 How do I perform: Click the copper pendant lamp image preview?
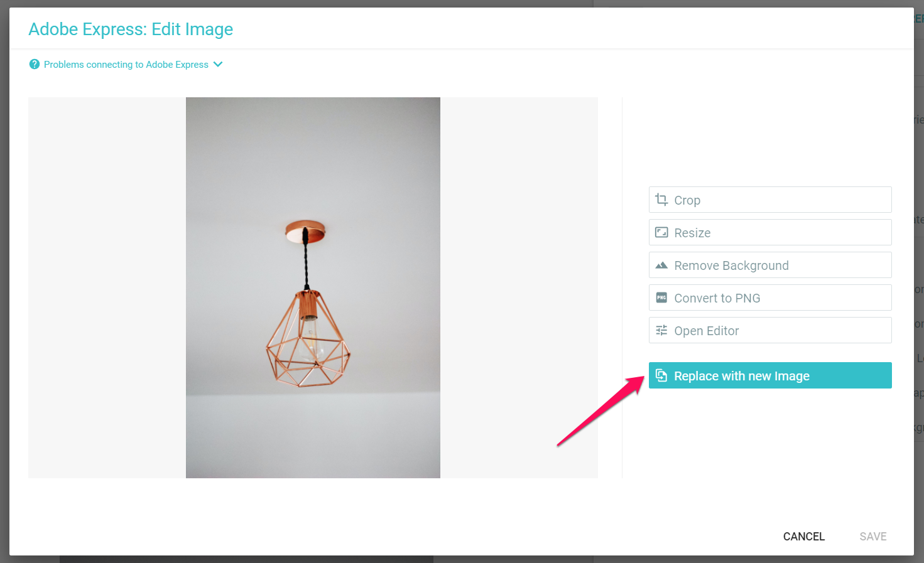click(313, 287)
